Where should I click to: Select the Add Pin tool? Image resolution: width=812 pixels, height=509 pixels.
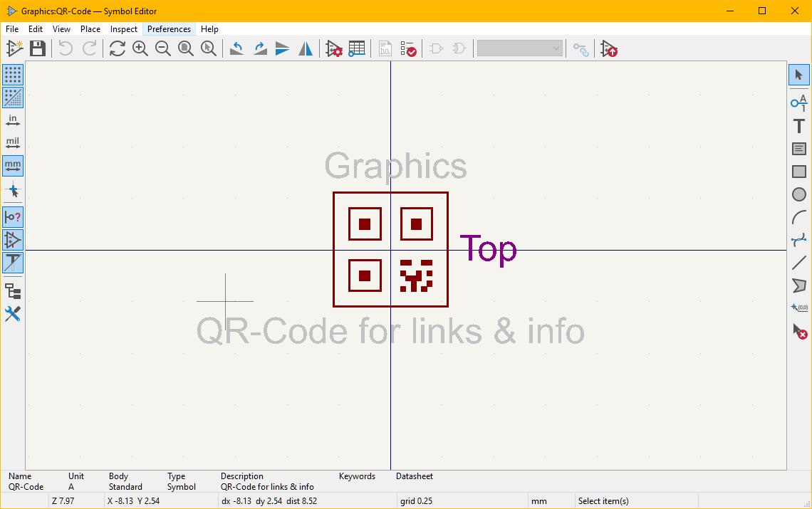tap(799, 103)
